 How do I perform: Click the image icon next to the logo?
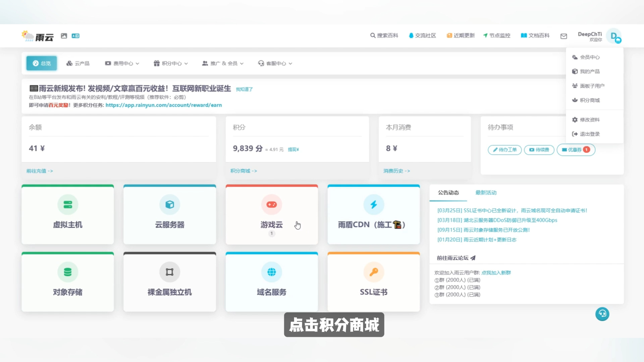tap(64, 36)
